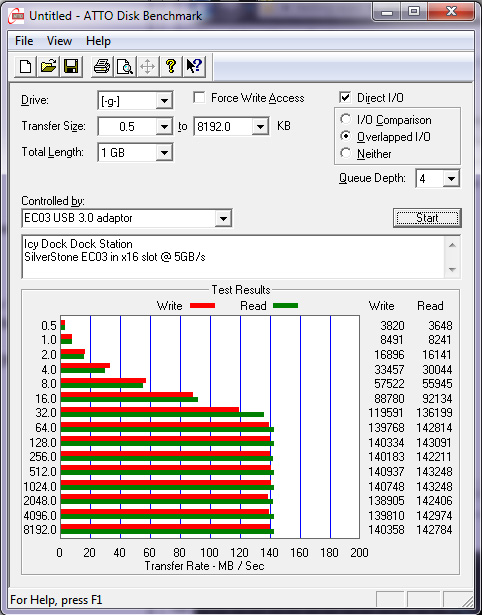The height and width of the screenshot is (615, 482).
Task: Click the Start benchmark button
Action: (x=427, y=218)
